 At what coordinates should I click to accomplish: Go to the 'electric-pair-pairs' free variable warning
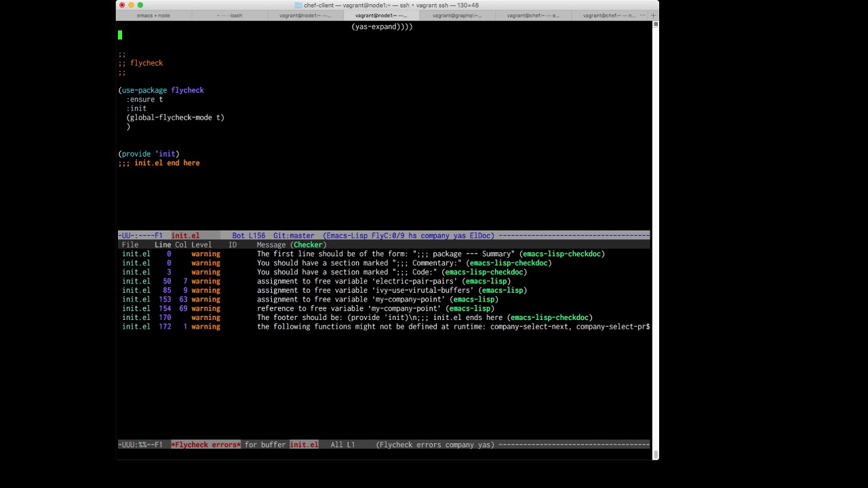(x=384, y=281)
